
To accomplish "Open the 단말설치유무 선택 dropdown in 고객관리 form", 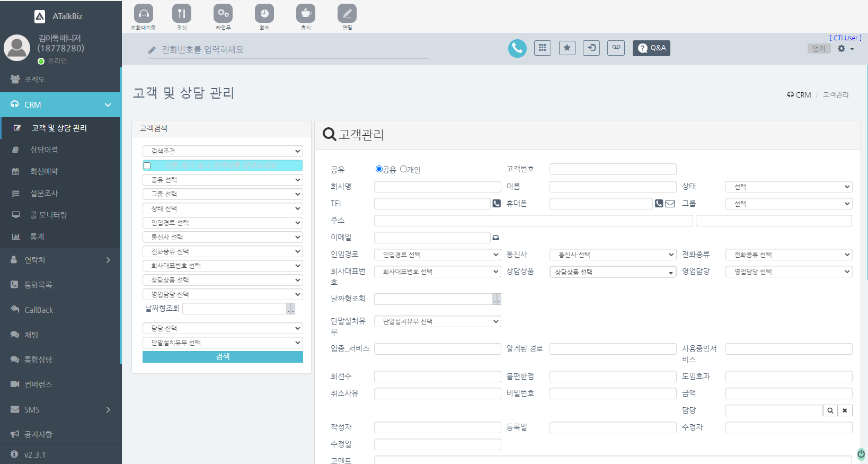I will [438, 321].
